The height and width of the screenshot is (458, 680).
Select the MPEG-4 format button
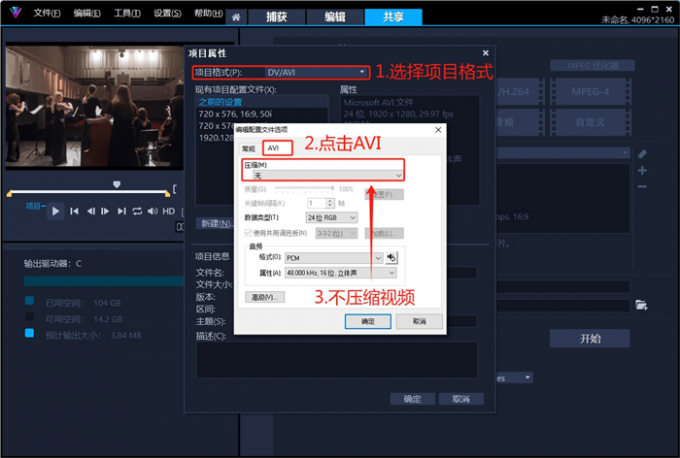coord(590,92)
